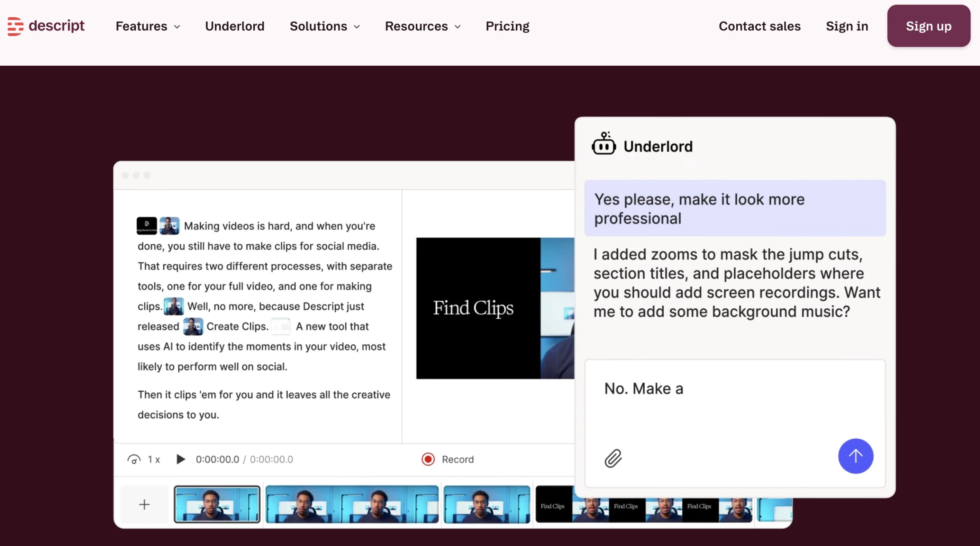Viewport: 980px width, 546px height.
Task: Expand the Solutions dropdown menu
Action: (325, 26)
